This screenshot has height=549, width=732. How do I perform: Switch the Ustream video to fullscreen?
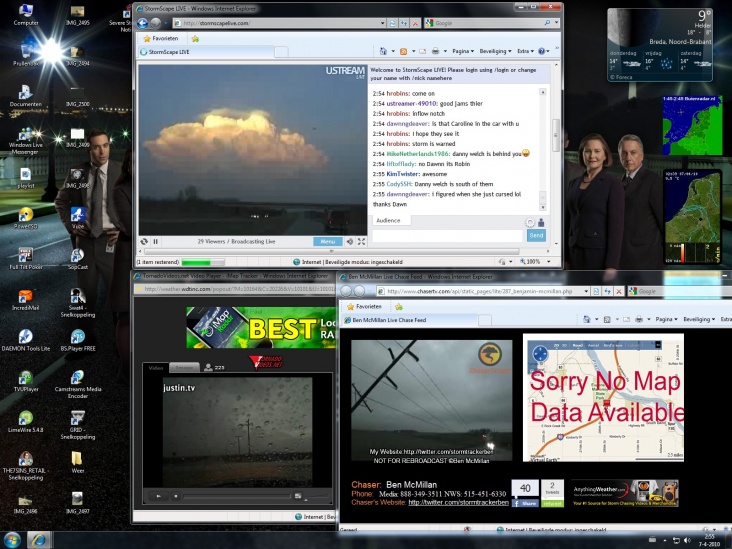pyautogui.click(x=361, y=241)
